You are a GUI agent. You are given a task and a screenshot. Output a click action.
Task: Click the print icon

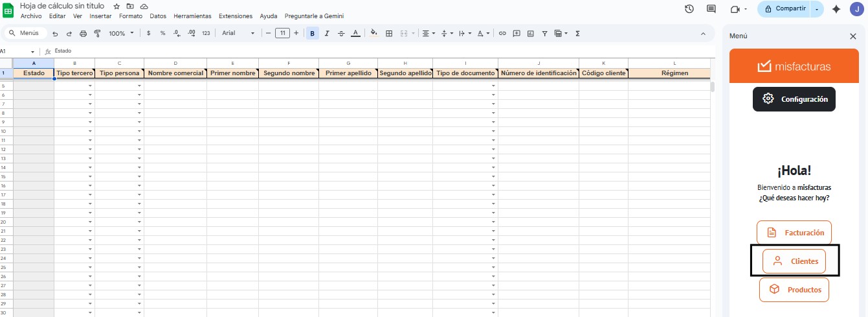83,33
